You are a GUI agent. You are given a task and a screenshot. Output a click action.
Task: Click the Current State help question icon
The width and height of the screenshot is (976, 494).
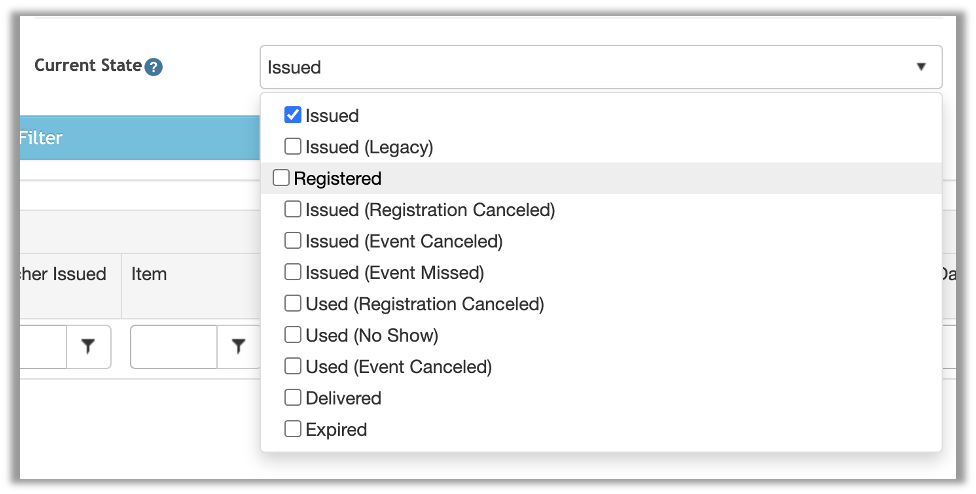153,67
